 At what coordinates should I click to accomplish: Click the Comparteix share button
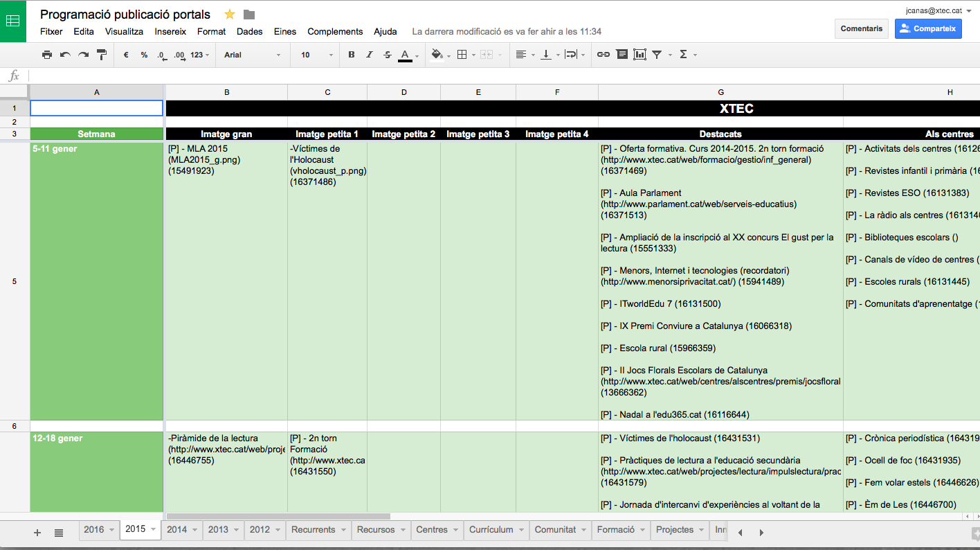pos(928,28)
